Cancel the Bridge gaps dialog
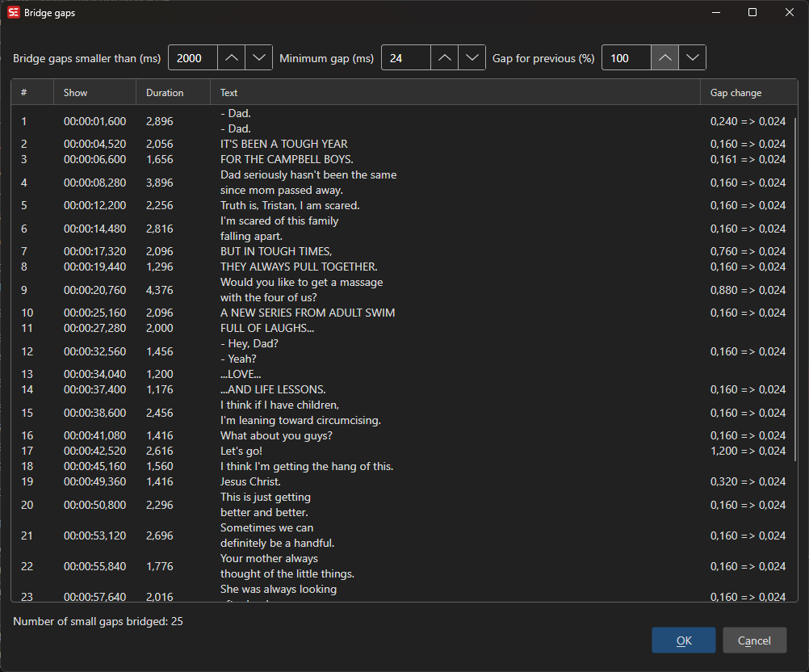 (x=754, y=640)
